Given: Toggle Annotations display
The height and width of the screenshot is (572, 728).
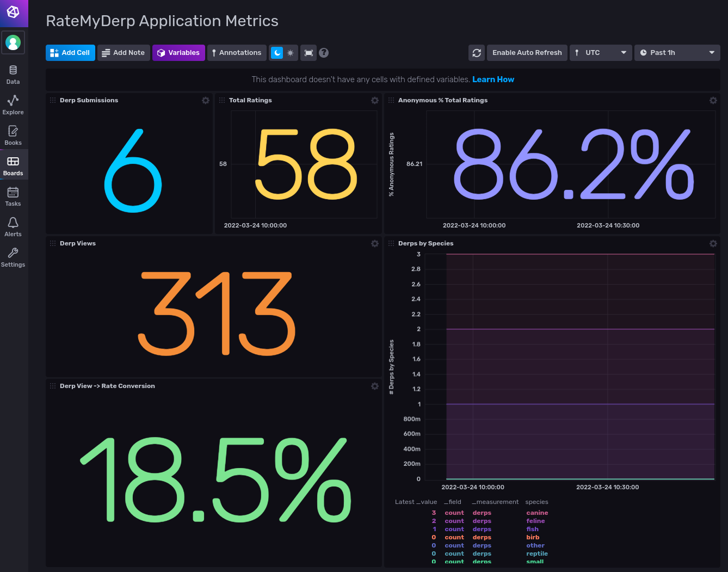Looking at the screenshot, I should (x=237, y=53).
